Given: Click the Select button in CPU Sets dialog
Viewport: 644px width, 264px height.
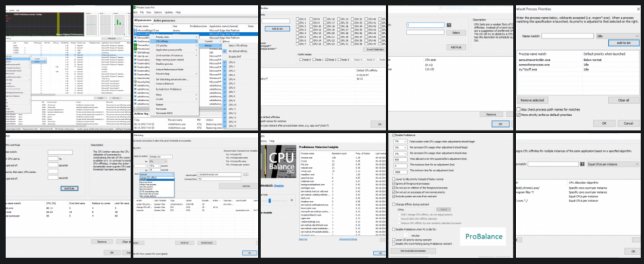Looking at the screenshot, I should 456,32.
